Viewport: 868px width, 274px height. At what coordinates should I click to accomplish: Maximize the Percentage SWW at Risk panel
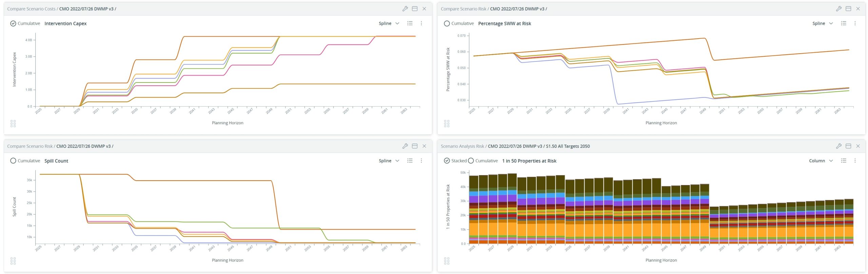point(848,9)
